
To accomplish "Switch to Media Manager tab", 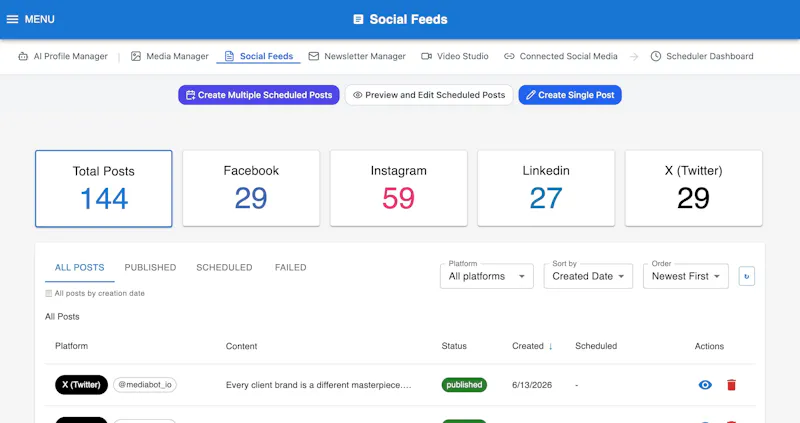I will click(170, 56).
